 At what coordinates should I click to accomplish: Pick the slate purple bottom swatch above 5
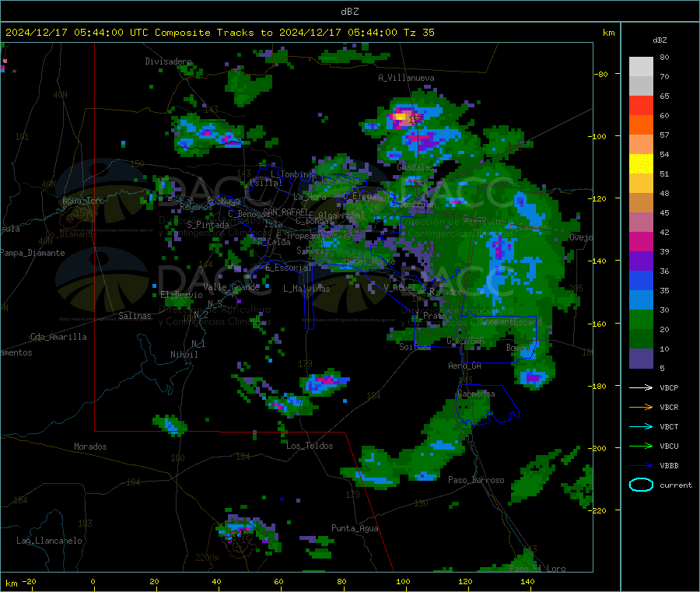tap(641, 359)
